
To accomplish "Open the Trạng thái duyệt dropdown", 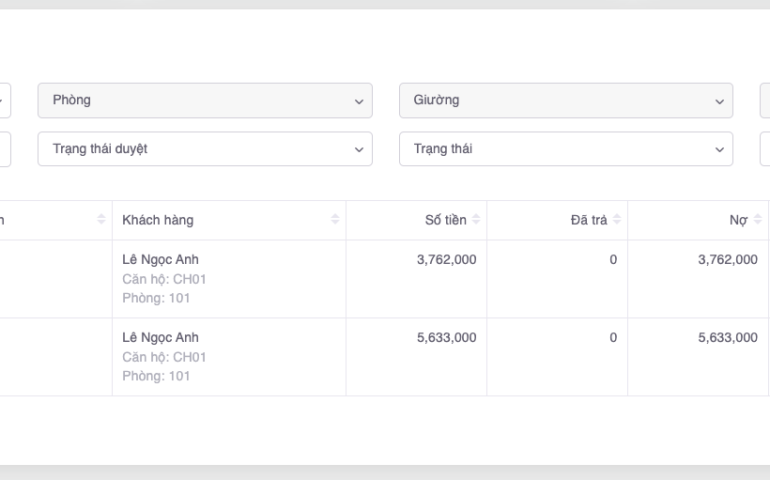I will [204, 149].
